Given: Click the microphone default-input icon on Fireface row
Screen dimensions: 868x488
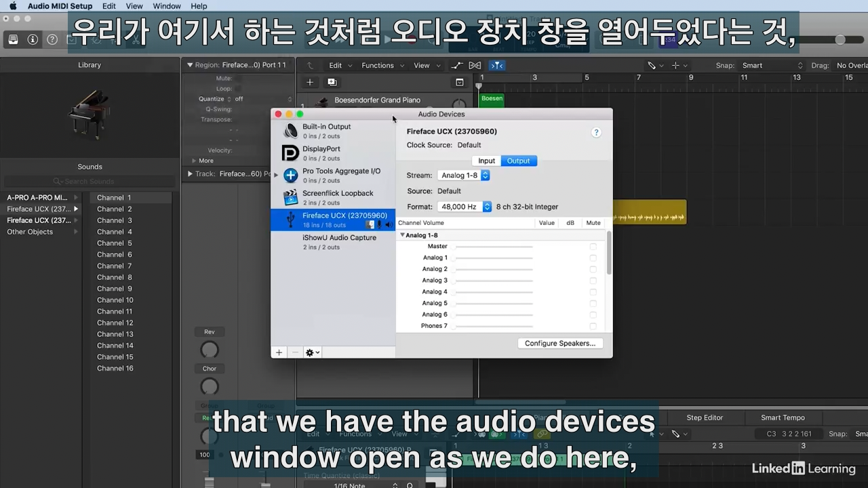Looking at the screenshot, I should click(380, 224).
